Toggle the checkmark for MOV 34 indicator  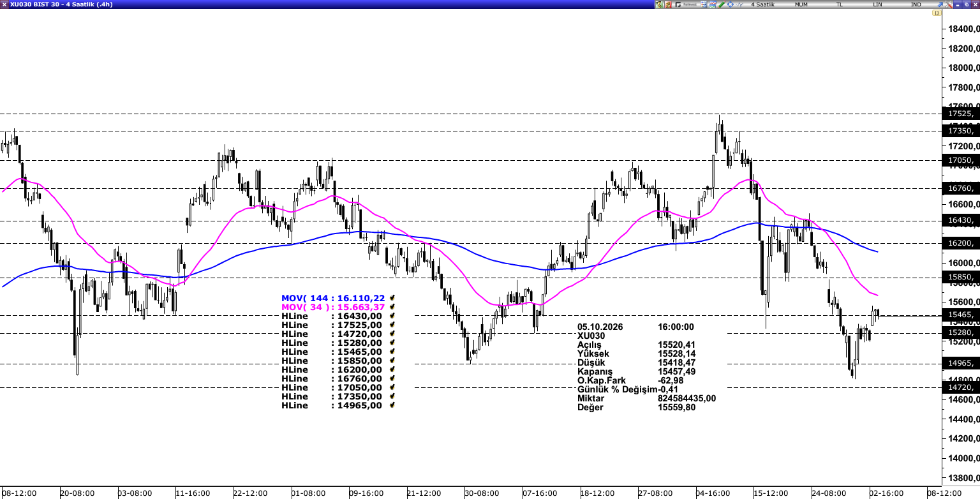(391, 307)
